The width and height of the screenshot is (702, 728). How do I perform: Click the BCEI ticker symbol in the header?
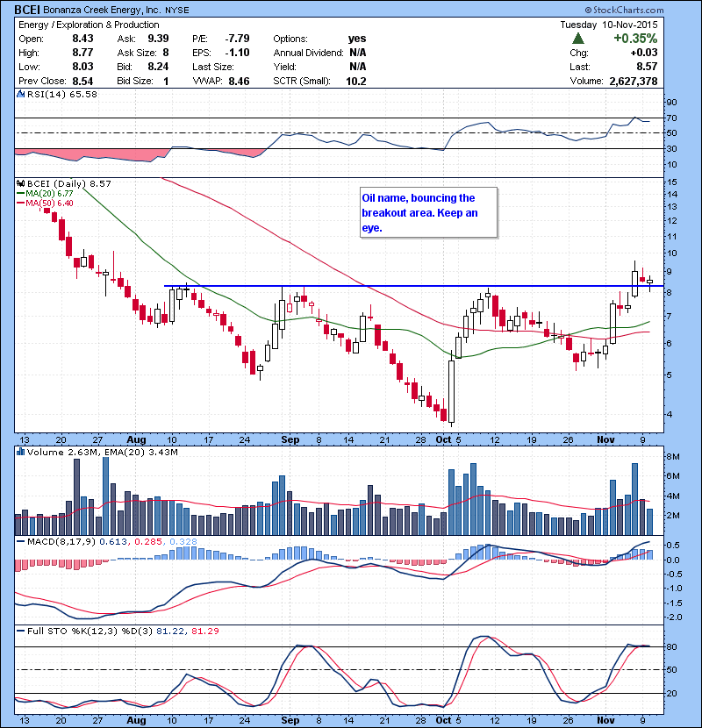tap(27, 10)
